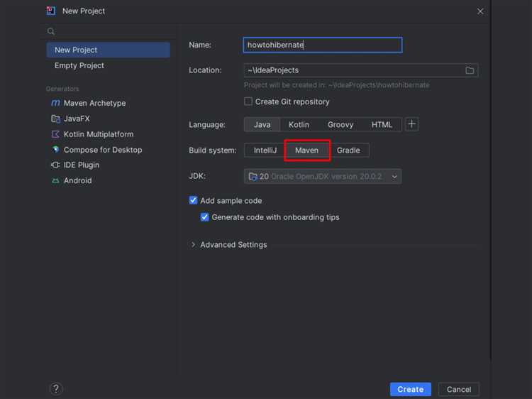Choose Gradle build system
The image size is (532, 399).
pos(348,150)
